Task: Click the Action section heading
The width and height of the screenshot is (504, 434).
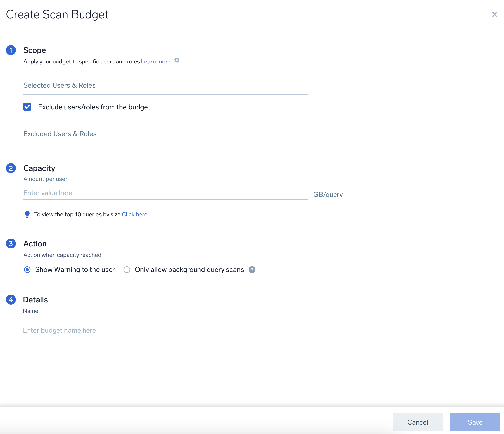Action: (x=35, y=244)
